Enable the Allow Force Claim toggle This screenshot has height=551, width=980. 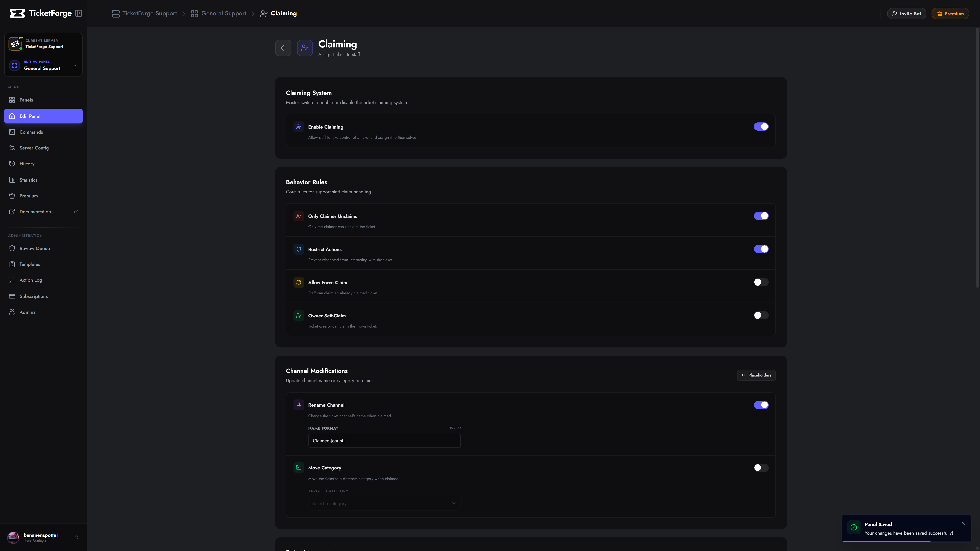click(x=761, y=282)
